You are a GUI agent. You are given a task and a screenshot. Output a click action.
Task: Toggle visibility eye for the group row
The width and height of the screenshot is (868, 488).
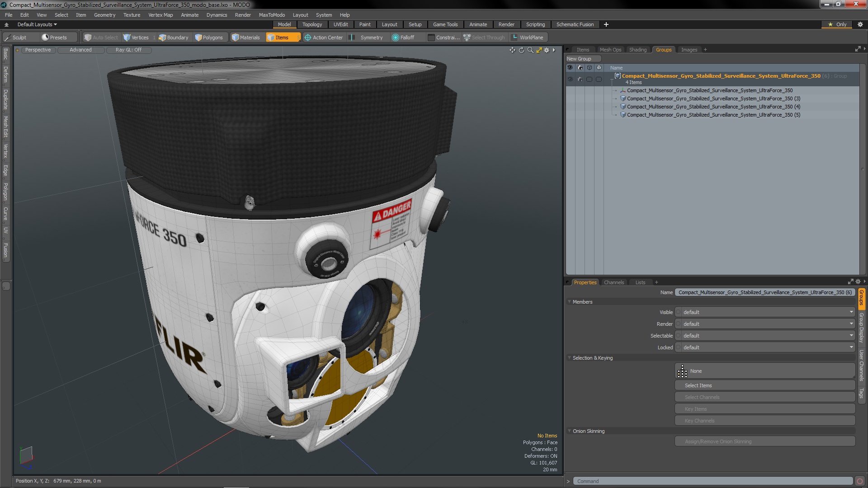(570, 79)
